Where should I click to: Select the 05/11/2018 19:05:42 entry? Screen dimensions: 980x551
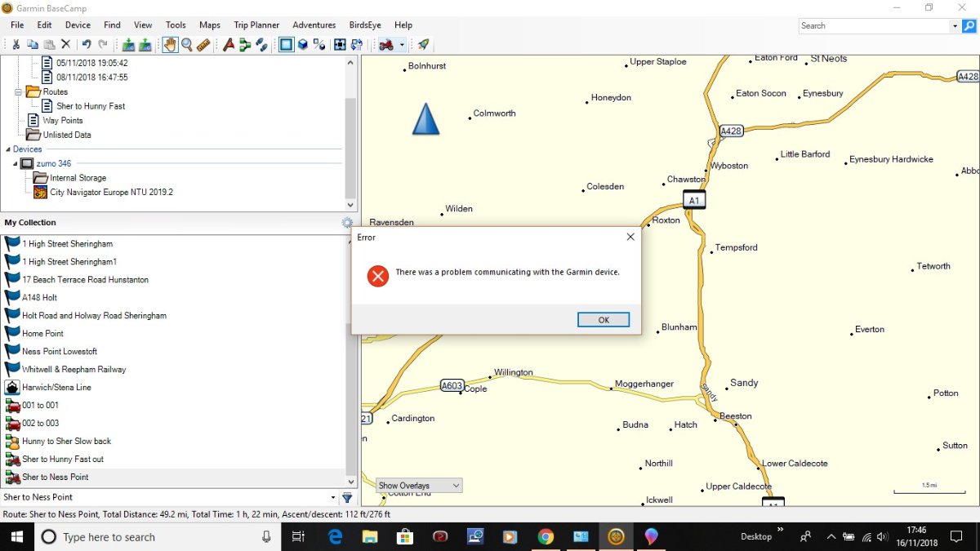(x=91, y=63)
